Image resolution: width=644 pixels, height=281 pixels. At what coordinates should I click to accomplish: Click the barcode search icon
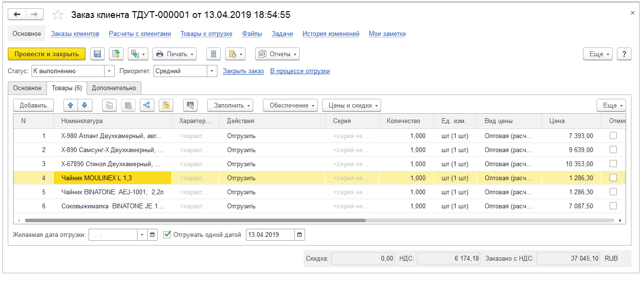(191, 105)
